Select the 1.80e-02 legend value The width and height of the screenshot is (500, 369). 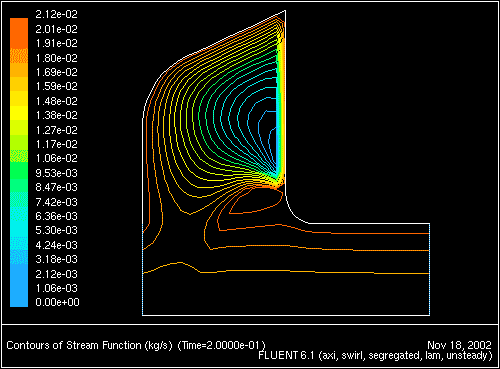(x=56, y=58)
